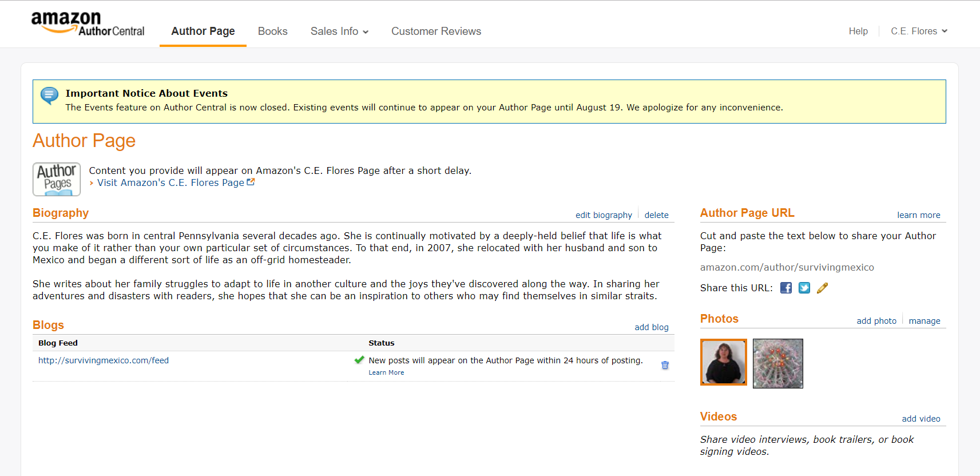980x476 pixels.
Task: Select the author portrait photo thumbnail
Action: (x=724, y=362)
